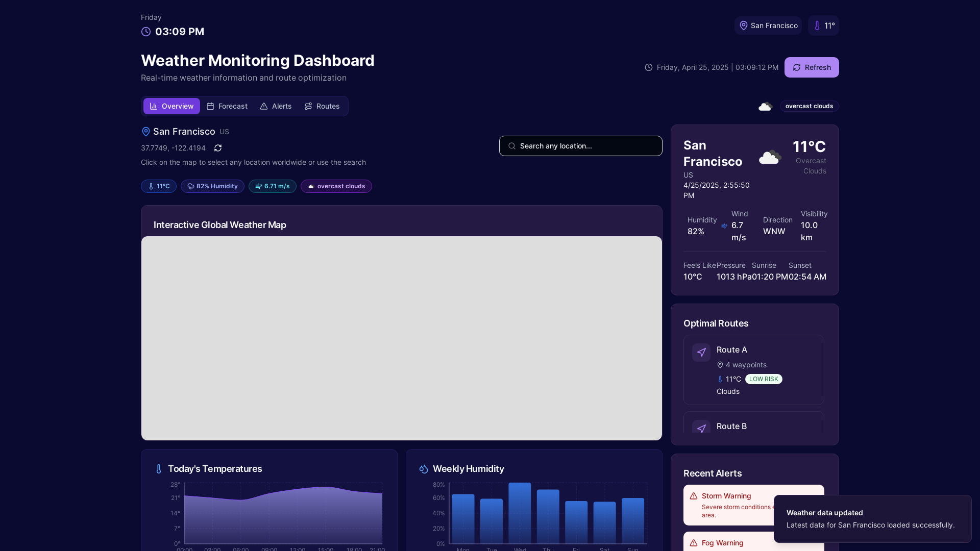
Task: Click Route A navigation arrow icon
Action: click(701, 353)
